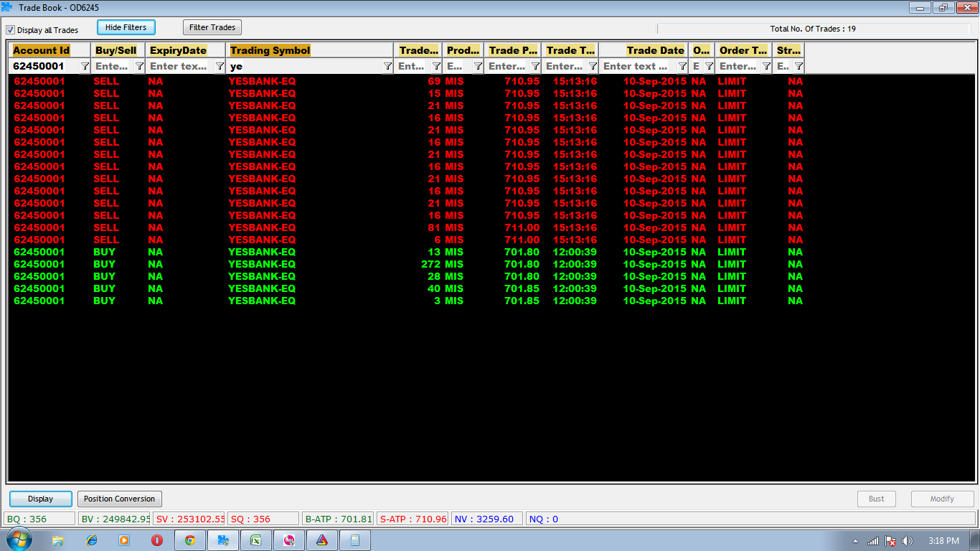Open the ExpiryDate column filter icon
The image size is (980, 551).
pos(220,66)
